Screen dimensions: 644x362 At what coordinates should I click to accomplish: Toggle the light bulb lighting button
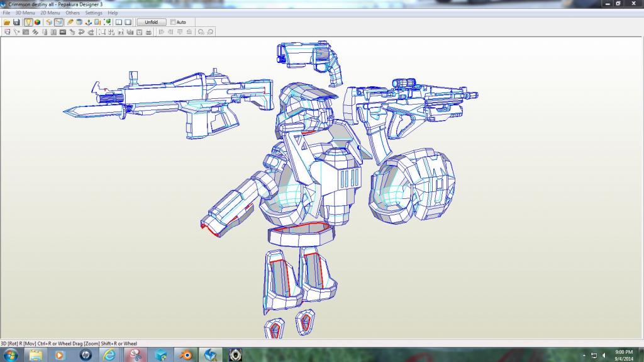(28, 22)
